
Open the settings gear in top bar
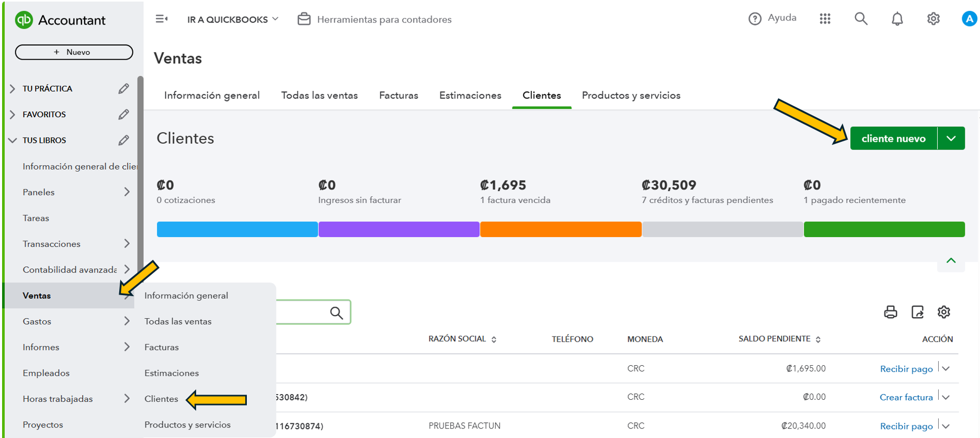point(933,19)
